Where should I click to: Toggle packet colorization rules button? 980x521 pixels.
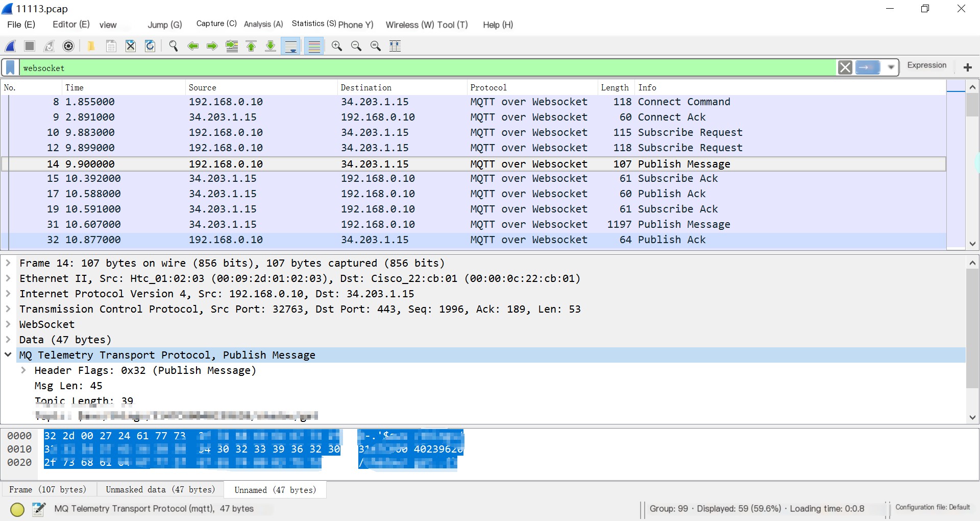[x=314, y=46]
